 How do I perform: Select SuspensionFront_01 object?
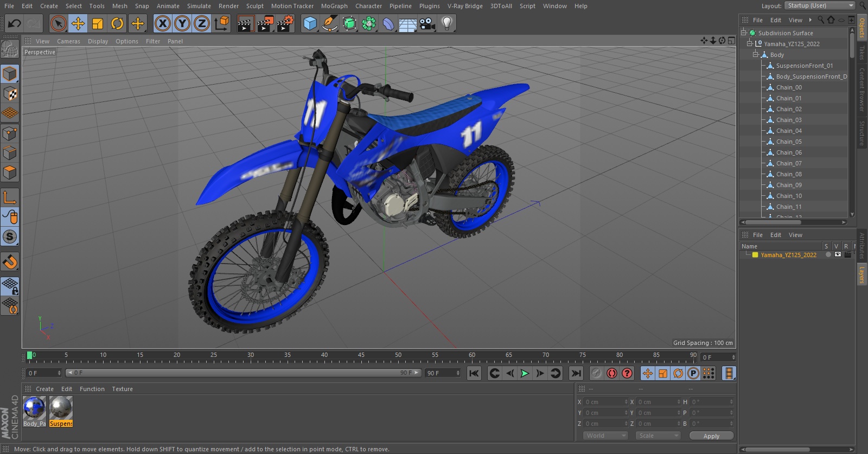(804, 66)
